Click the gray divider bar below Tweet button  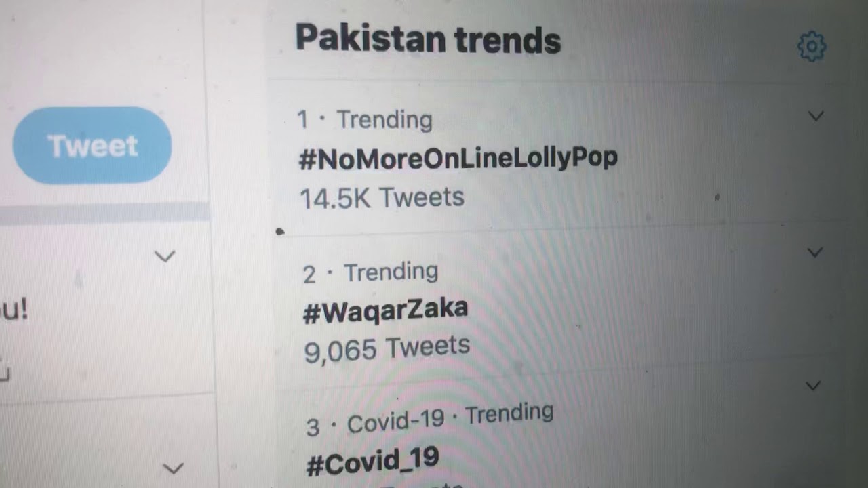click(x=104, y=211)
